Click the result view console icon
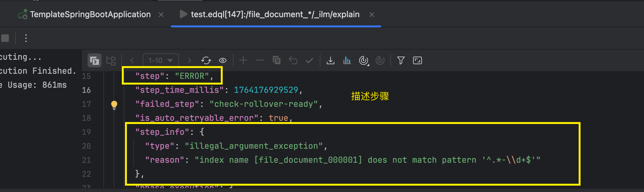Screen dimensions: 644x192 [x=95, y=60]
